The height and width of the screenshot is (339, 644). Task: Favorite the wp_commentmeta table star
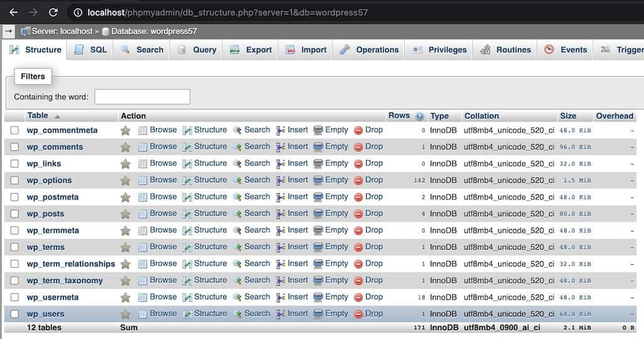point(125,131)
